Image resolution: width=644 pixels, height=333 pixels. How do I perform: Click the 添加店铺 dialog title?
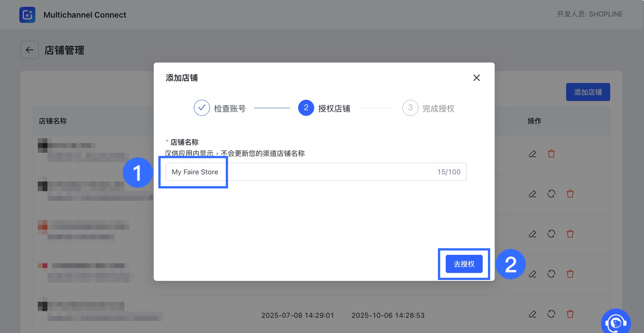[182, 78]
